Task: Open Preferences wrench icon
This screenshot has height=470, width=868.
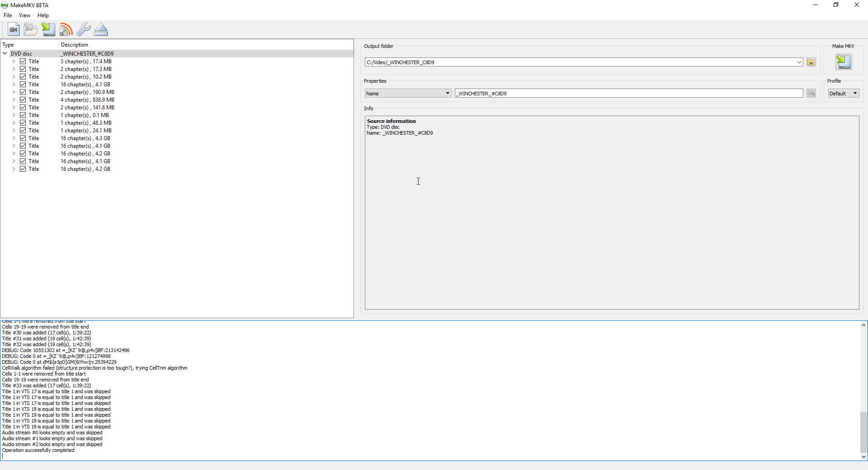Action: coord(84,29)
